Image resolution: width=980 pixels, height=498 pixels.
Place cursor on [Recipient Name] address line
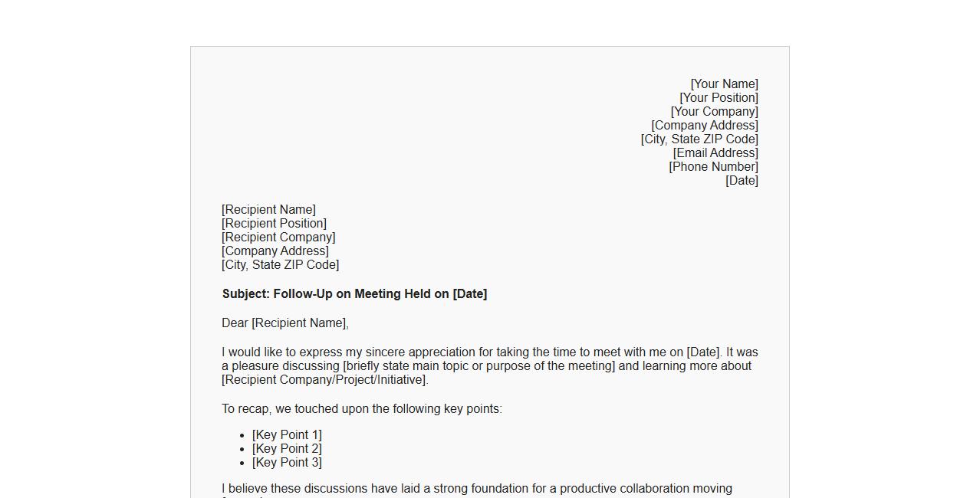coord(268,210)
